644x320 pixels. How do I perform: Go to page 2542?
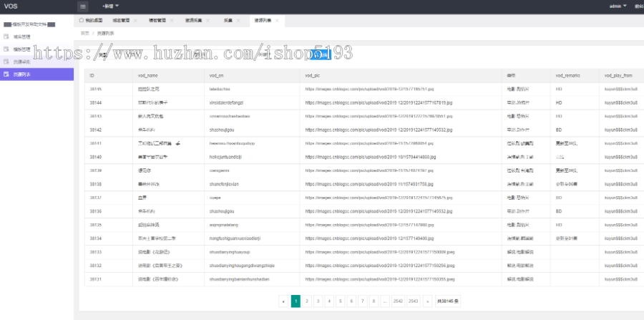coord(398,301)
